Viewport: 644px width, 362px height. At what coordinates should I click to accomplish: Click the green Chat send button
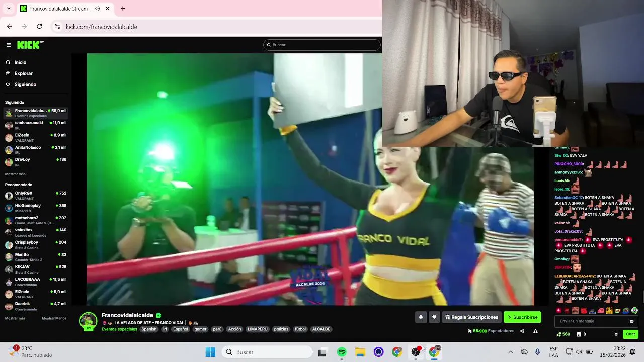coord(630,334)
